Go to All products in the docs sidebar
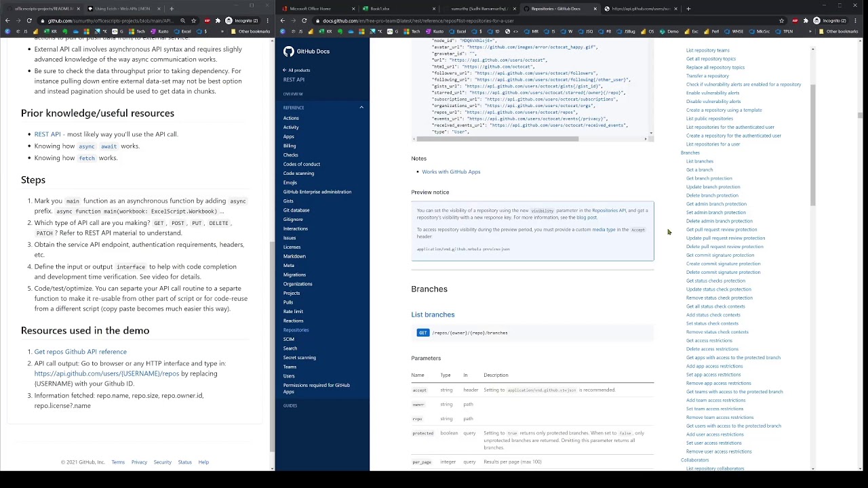This screenshot has height=488, width=868. click(296, 70)
